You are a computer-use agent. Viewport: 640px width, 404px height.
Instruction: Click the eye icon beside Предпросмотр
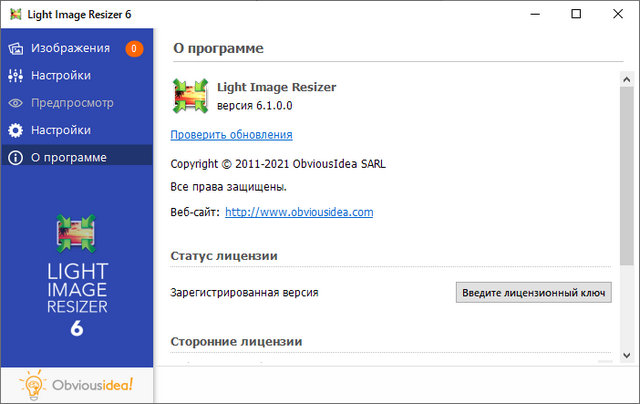point(15,103)
